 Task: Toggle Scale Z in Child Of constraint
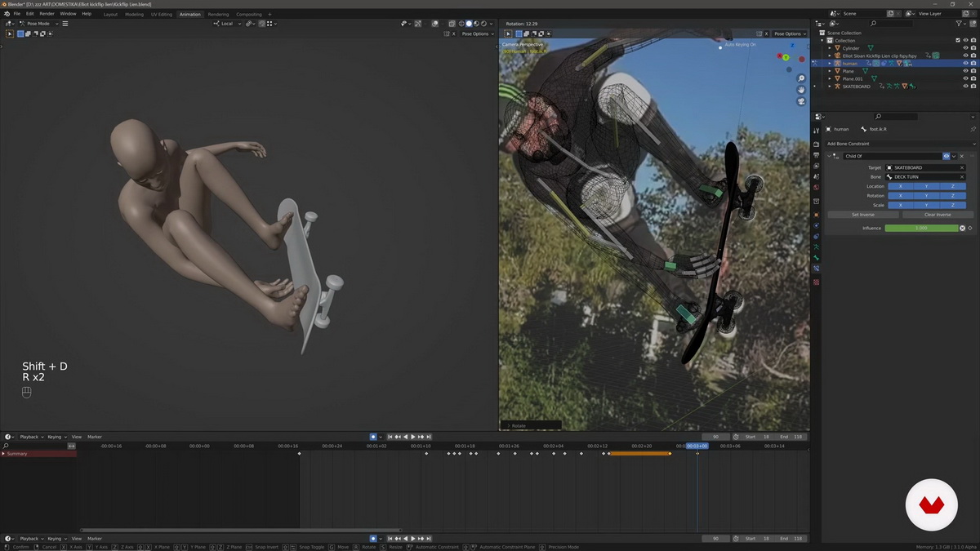952,205
